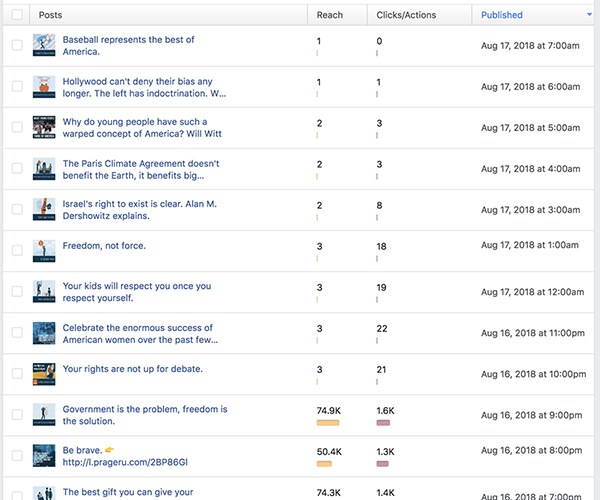Select checkbox for Your rights are not up for debate
600x500 pixels.
pyautogui.click(x=17, y=374)
